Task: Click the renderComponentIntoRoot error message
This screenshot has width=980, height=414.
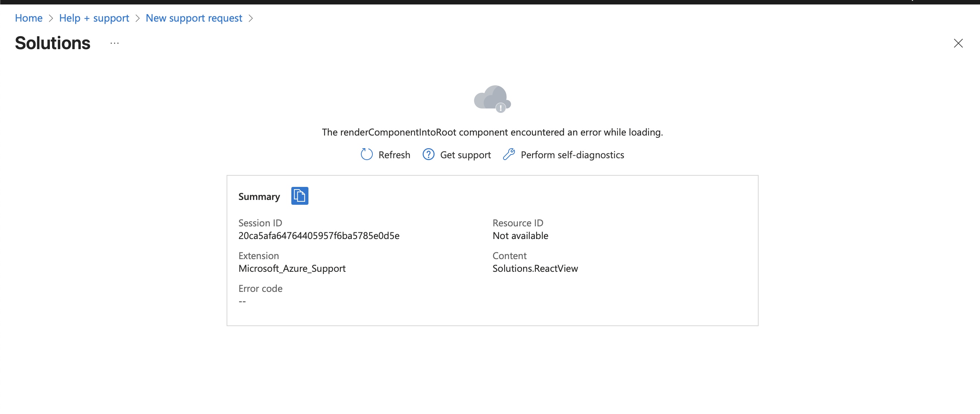Action: coord(492,132)
